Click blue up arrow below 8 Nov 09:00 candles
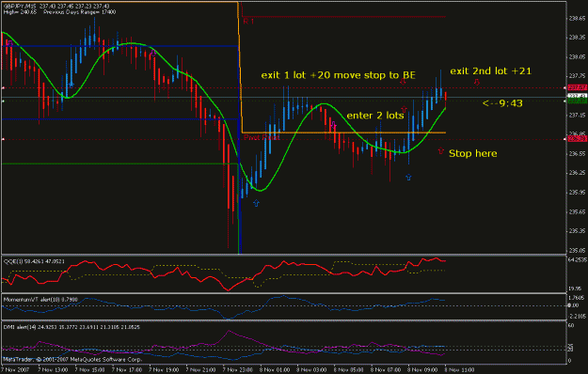 click(408, 177)
